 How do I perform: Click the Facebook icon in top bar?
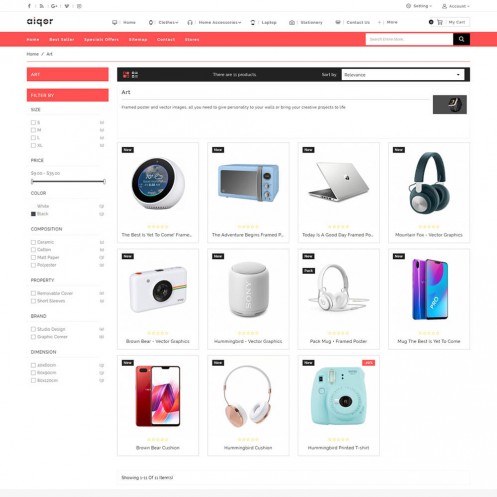click(x=29, y=6)
